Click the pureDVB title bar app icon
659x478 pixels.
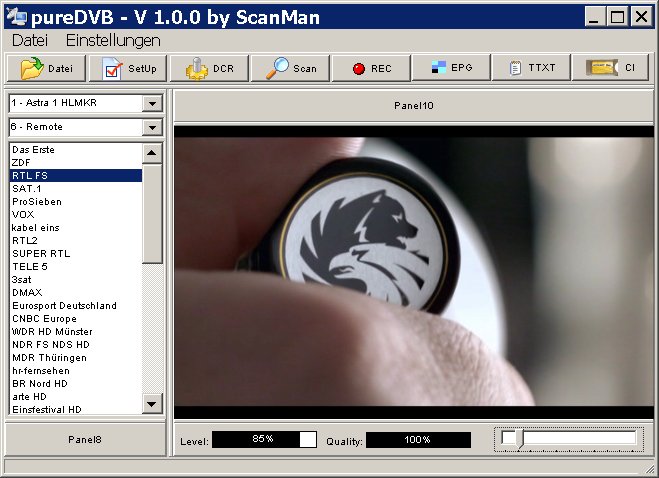16,17
